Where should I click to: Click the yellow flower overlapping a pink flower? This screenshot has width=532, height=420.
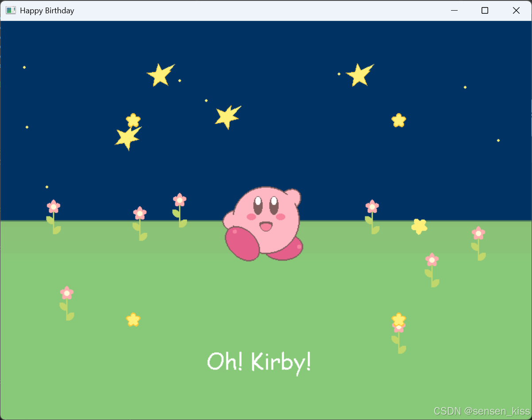tap(399, 319)
